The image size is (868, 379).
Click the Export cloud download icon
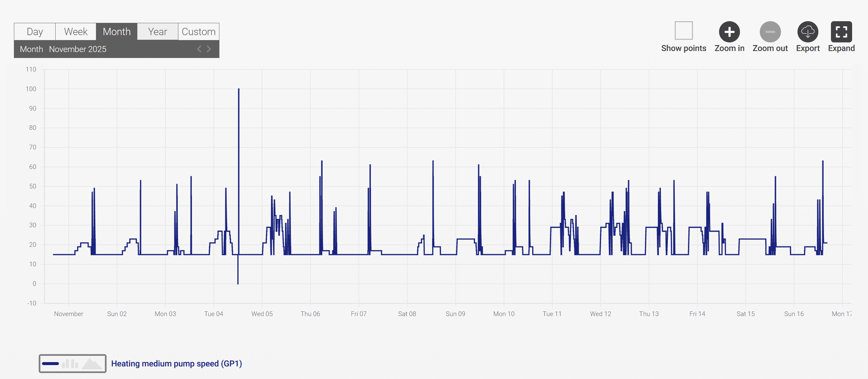tap(807, 32)
